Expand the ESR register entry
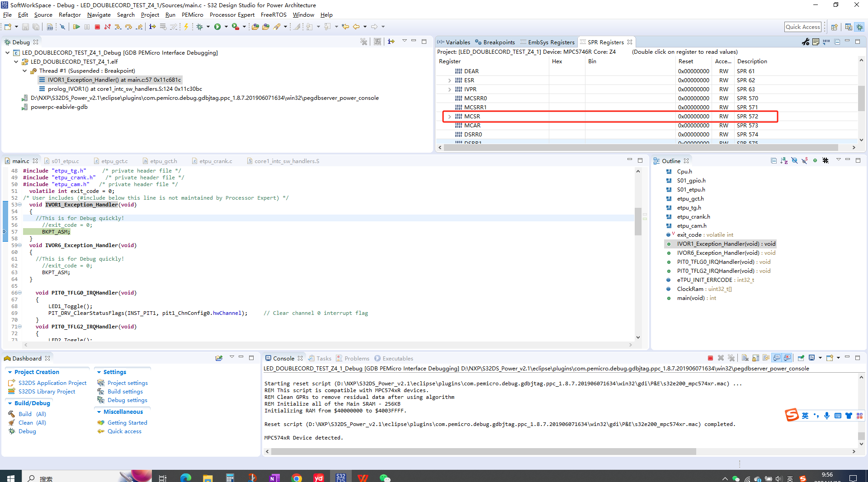This screenshot has height=482, width=868. coord(449,80)
